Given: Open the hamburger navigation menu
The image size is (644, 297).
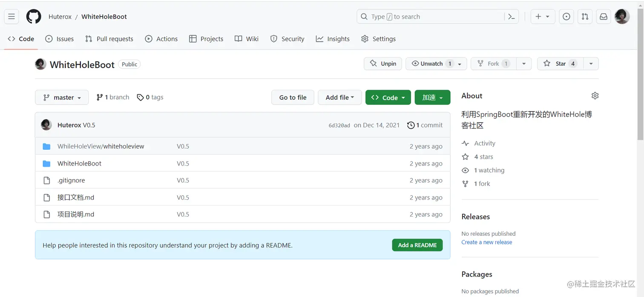Looking at the screenshot, I should pyautogui.click(x=11, y=17).
